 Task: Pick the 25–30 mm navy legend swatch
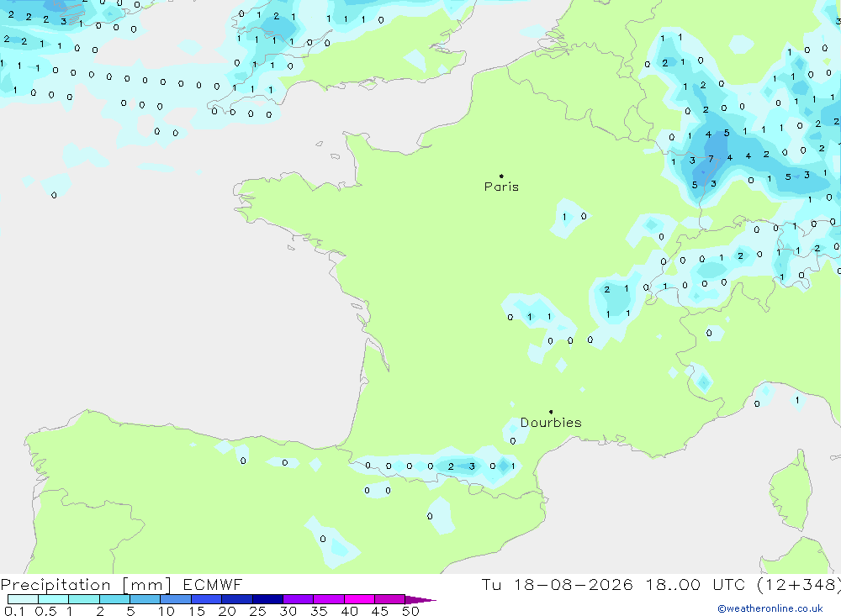[x=267, y=599]
